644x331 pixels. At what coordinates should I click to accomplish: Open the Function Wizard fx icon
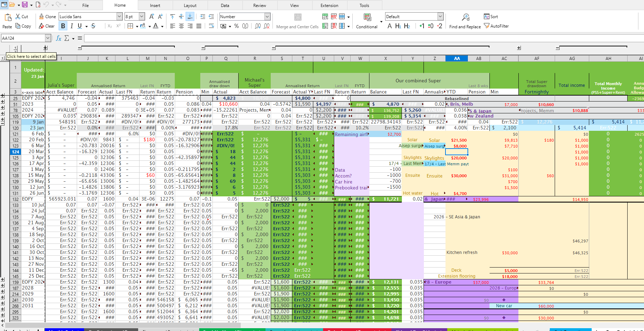(59, 38)
